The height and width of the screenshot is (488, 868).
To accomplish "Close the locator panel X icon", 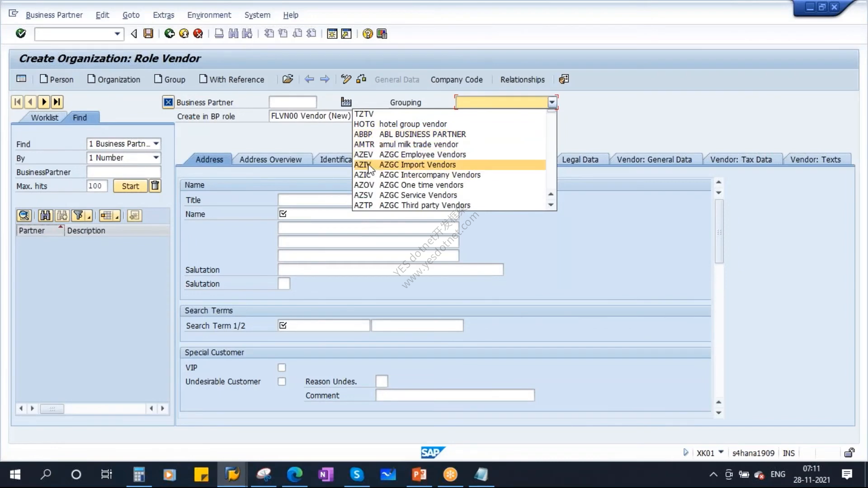I will [168, 102].
